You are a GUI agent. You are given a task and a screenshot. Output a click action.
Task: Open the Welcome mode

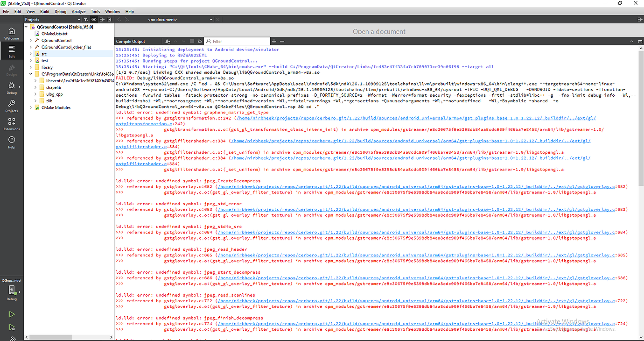coord(12,34)
